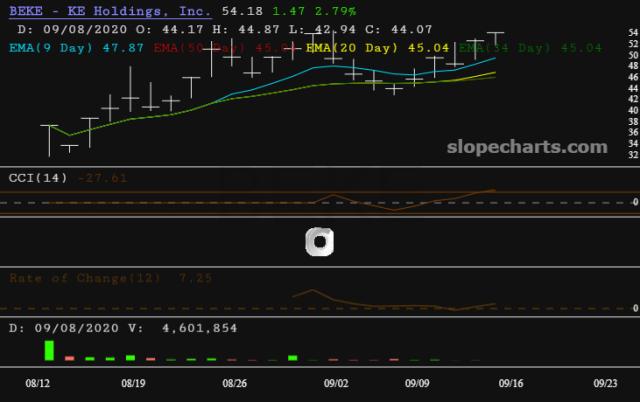640x402 pixels.
Task: Click the 54 price axis label
Action: [633, 33]
